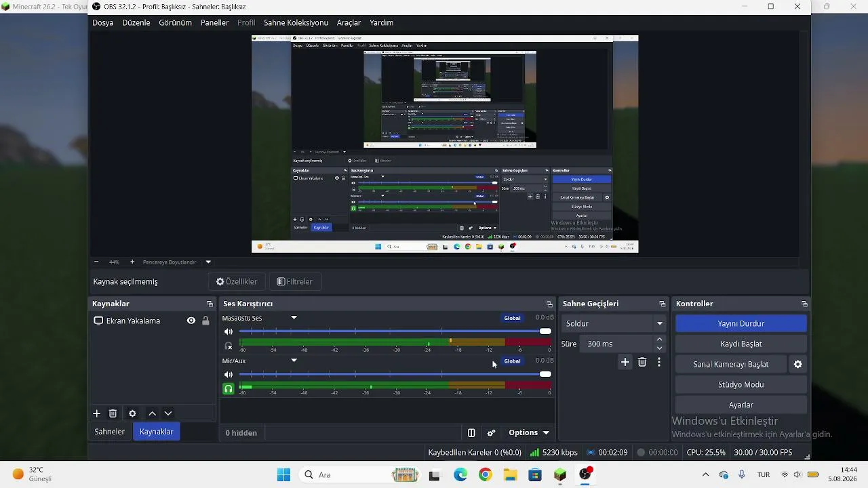This screenshot has width=868, height=488.
Task: Open the Araçlar menu
Action: [x=349, y=22]
